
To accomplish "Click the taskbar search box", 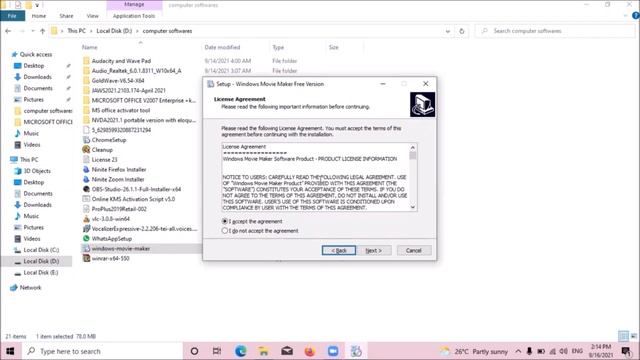I will click(101, 351).
